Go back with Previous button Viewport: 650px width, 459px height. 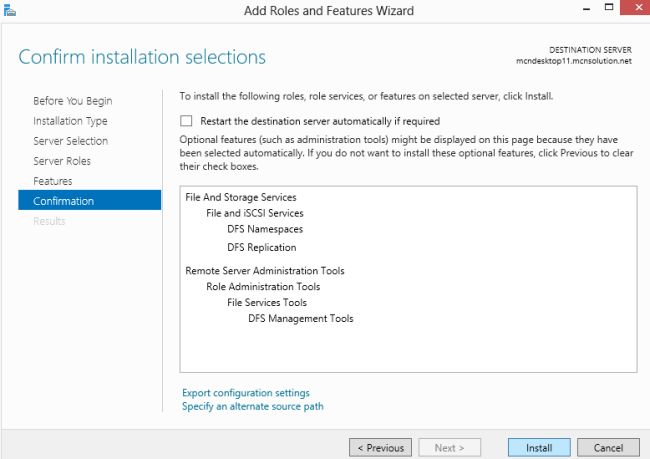pyautogui.click(x=381, y=448)
